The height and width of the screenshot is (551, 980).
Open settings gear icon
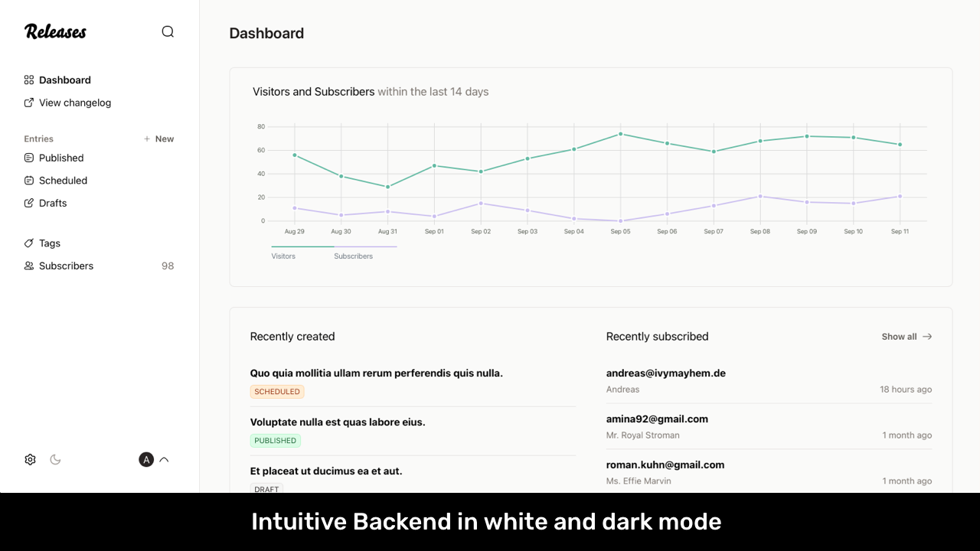pos(30,459)
